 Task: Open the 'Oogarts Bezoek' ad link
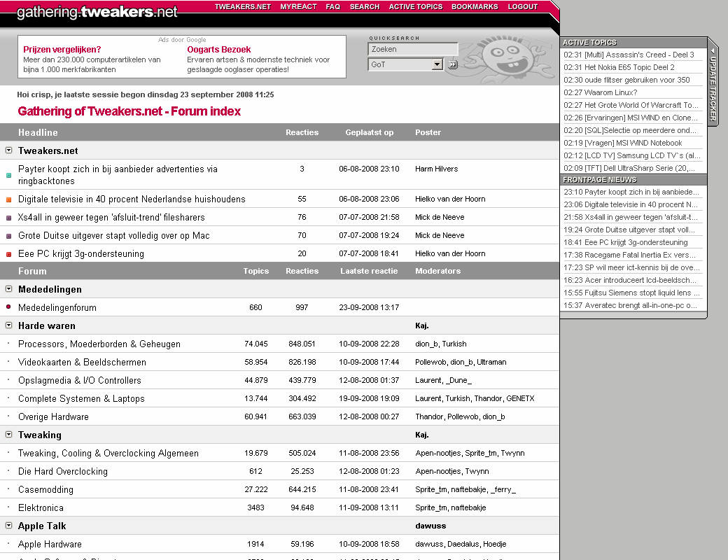[x=218, y=50]
